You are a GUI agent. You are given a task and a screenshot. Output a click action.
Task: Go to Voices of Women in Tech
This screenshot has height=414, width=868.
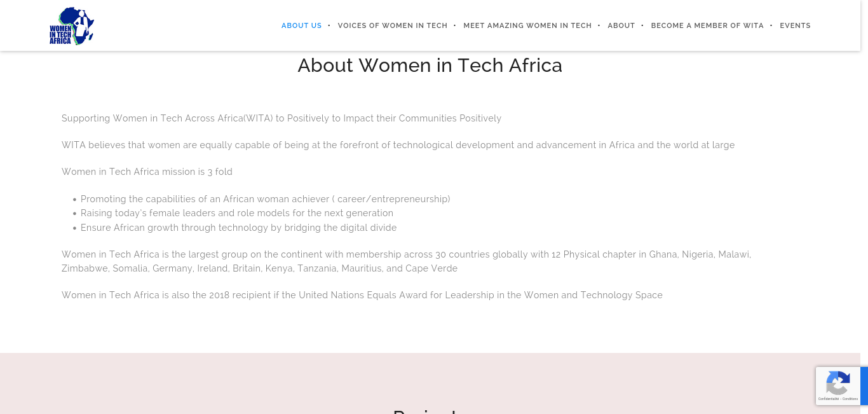393,26
